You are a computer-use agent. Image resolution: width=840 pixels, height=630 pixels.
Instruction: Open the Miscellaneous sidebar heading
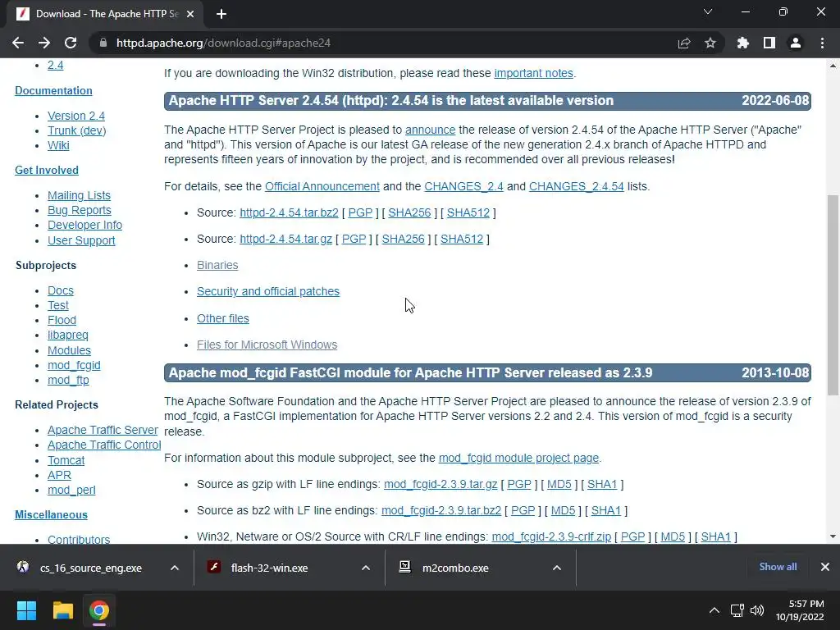(51, 515)
